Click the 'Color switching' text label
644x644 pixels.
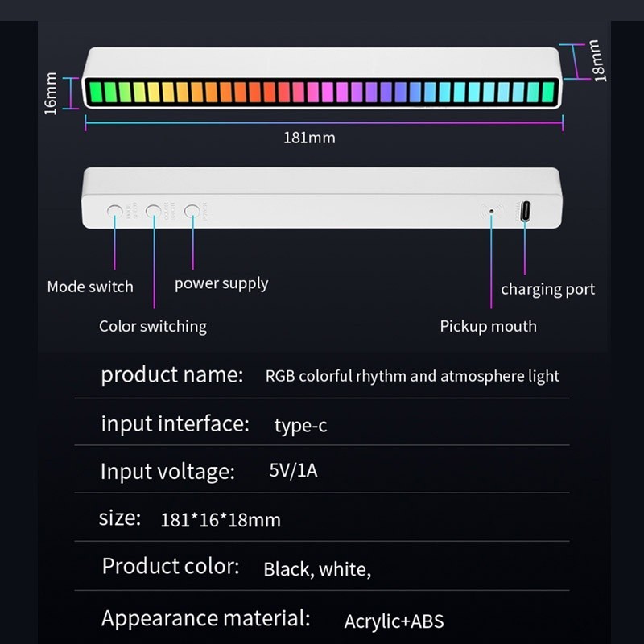click(x=153, y=327)
